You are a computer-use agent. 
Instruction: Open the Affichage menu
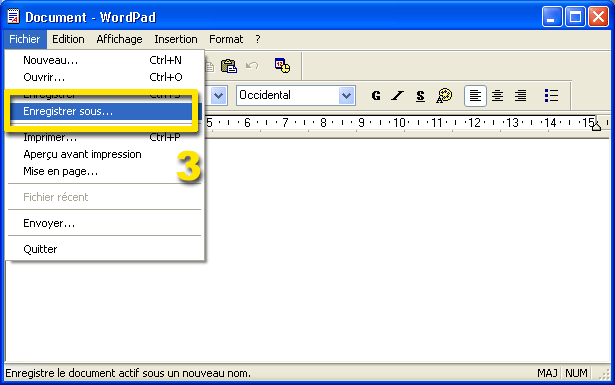119,39
